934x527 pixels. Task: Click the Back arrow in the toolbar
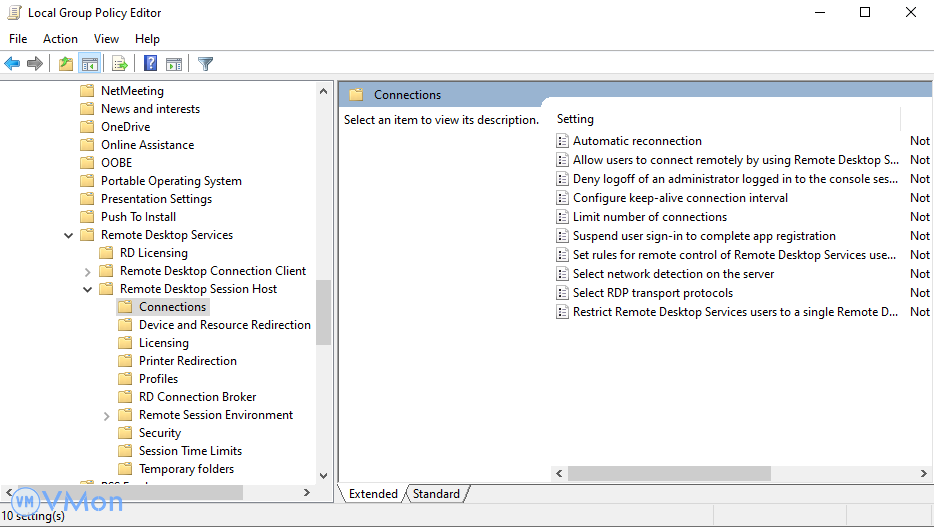[12, 64]
